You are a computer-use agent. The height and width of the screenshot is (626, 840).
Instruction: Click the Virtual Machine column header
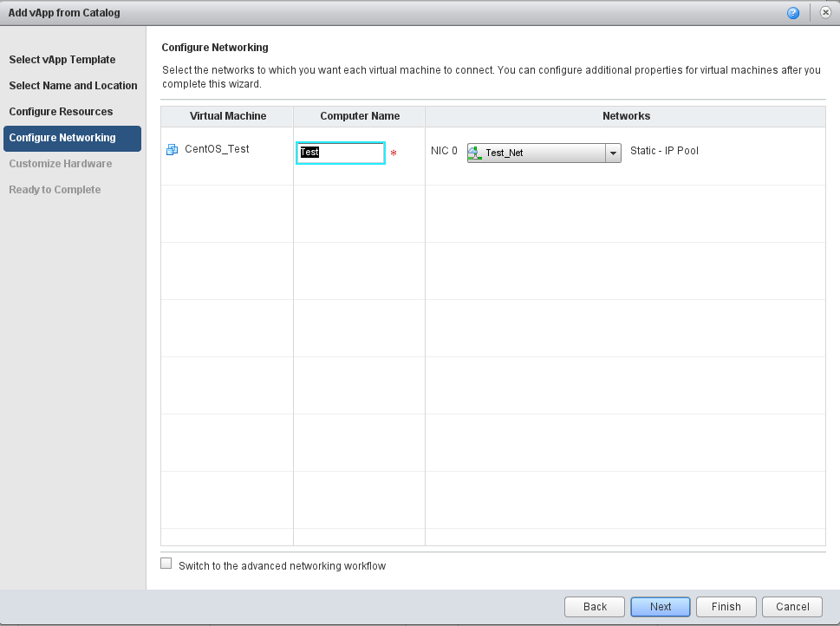tap(228, 116)
